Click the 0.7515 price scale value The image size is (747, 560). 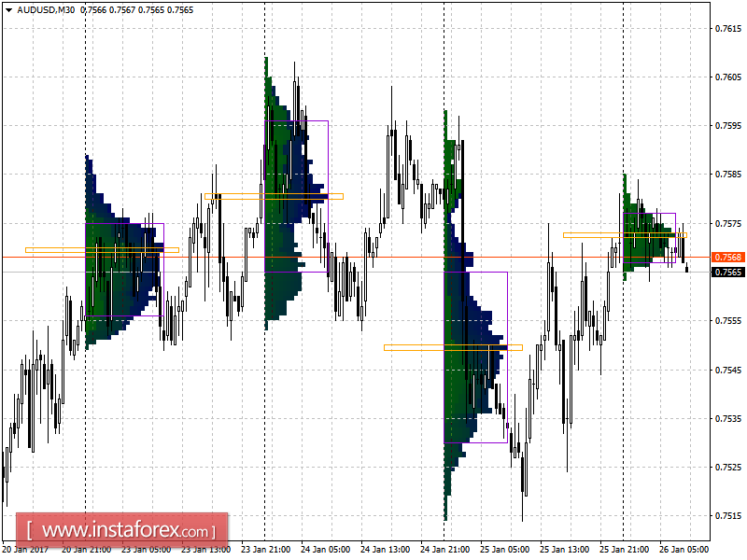coord(728,516)
